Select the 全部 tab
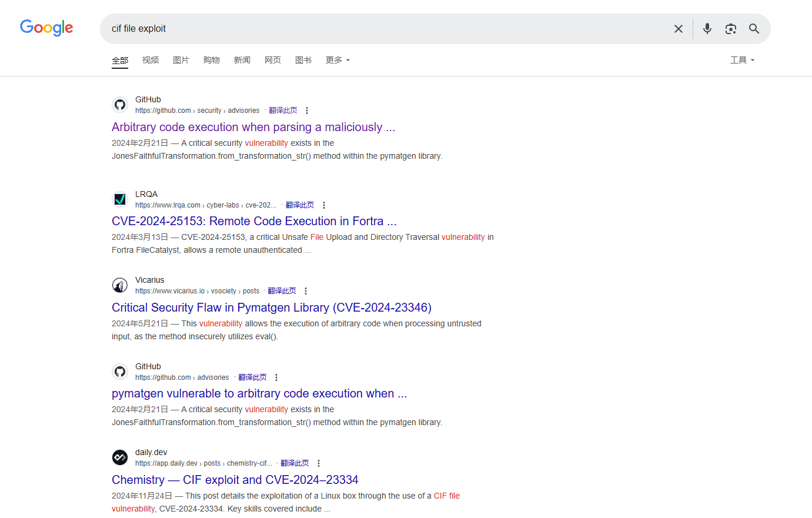812x518 pixels. coord(120,60)
